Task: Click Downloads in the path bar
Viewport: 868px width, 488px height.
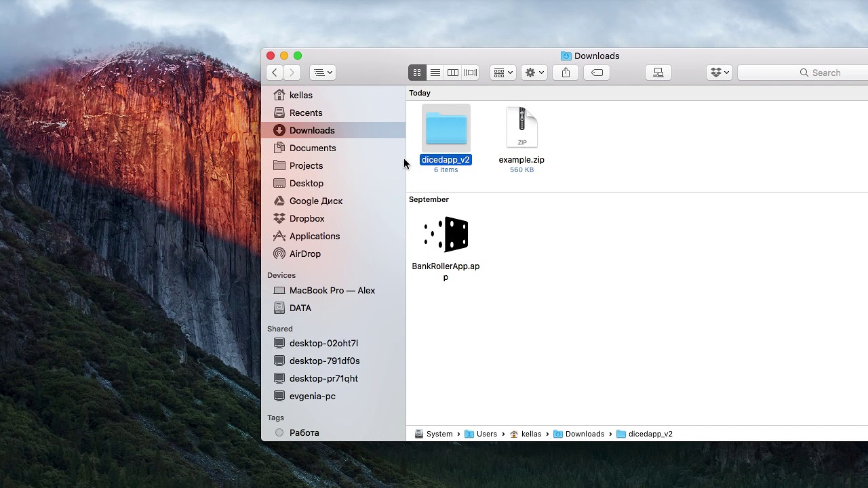Action: tap(579, 434)
